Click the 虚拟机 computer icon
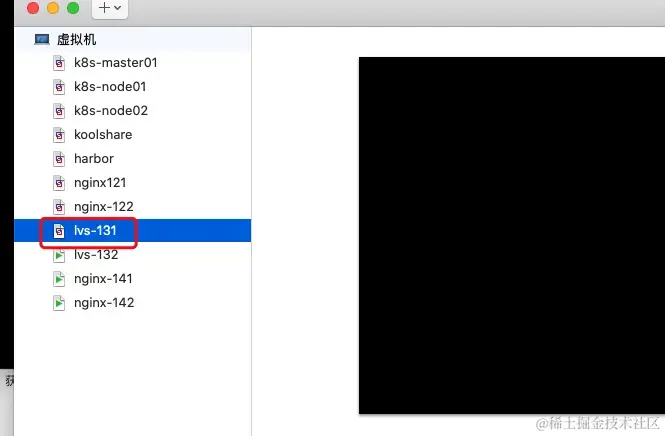This screenshot has height=436, width=665. pyautogui.click(x=42, y=39)
